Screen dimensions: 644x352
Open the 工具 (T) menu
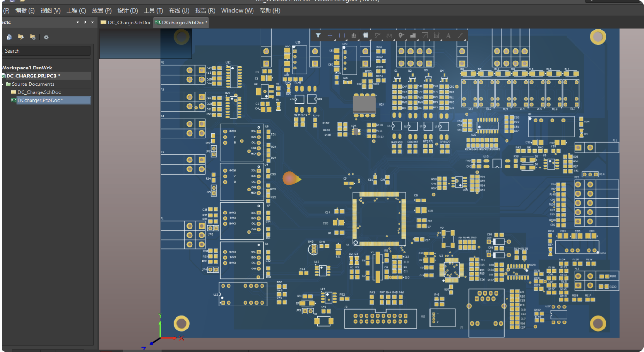[153, 10]
